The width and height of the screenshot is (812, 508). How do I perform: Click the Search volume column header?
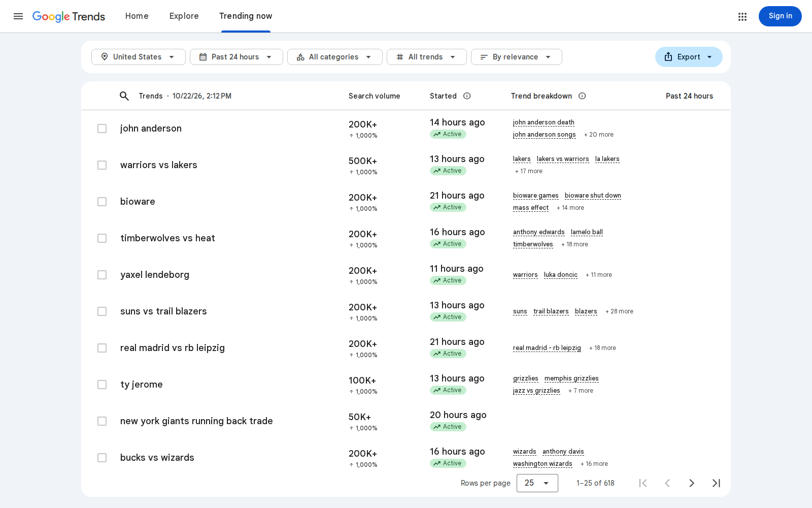click(x=375, y=96)
